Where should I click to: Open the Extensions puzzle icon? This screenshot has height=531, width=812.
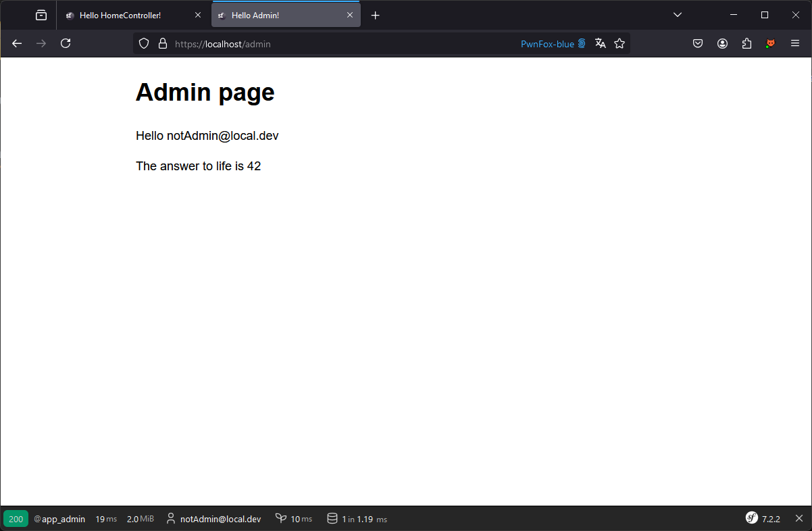tap(746, 43)
